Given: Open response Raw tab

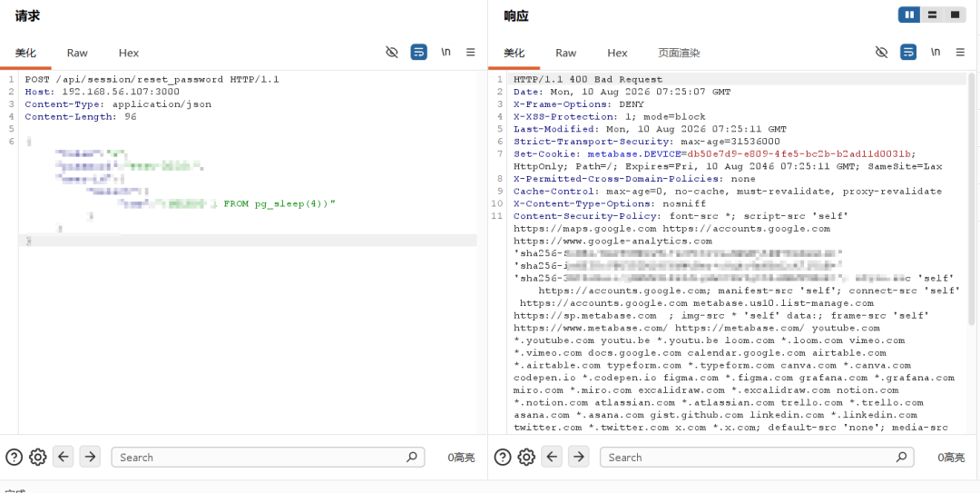Looking at the screenshot, I should click(565, 54).
